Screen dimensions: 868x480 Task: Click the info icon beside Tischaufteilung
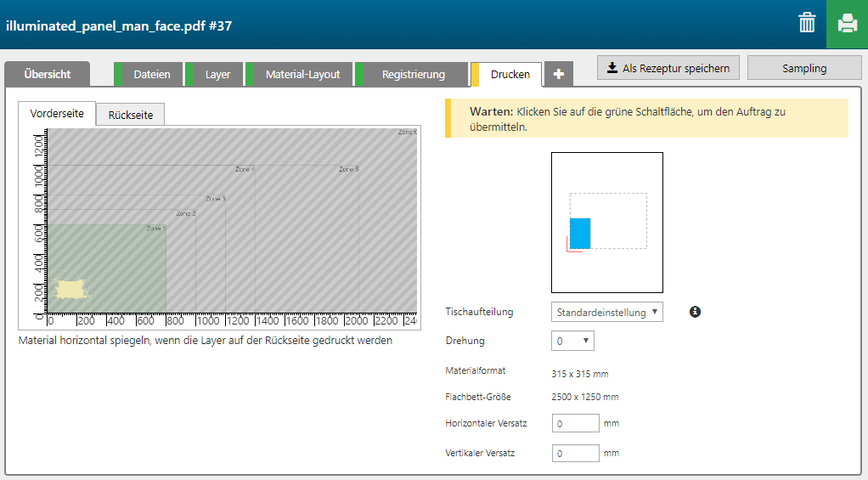pos(696,312)
